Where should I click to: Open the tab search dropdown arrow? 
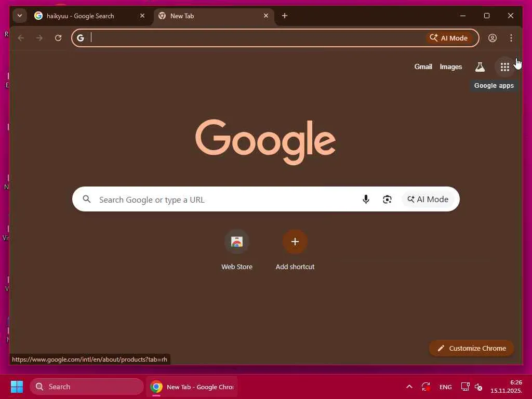(20, 16)
